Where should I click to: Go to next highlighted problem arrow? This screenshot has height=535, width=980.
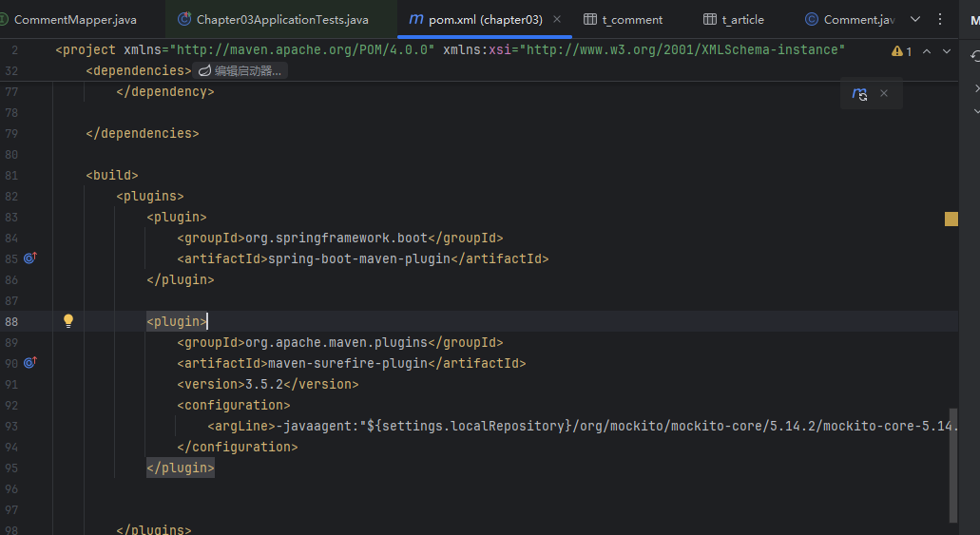point(947,51)
